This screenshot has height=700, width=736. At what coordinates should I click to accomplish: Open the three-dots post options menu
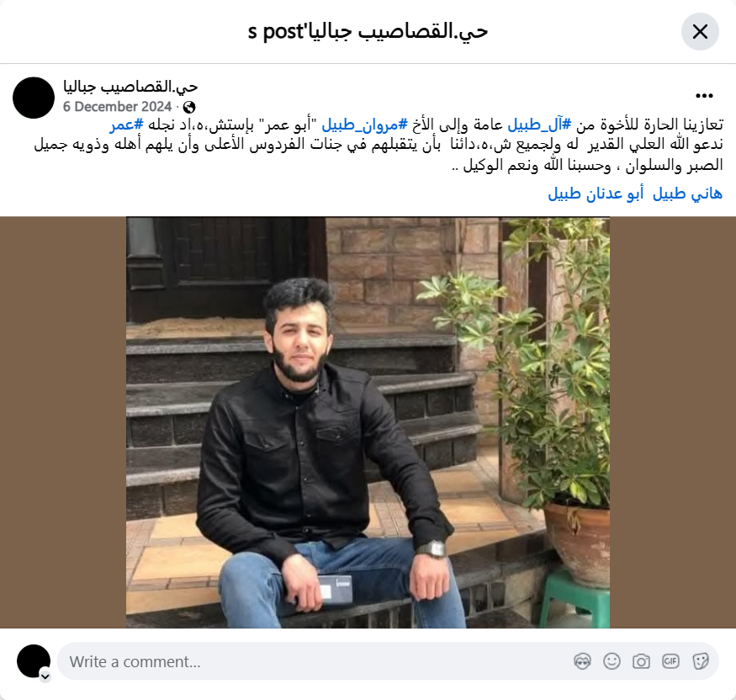click(x=704, y=96)
